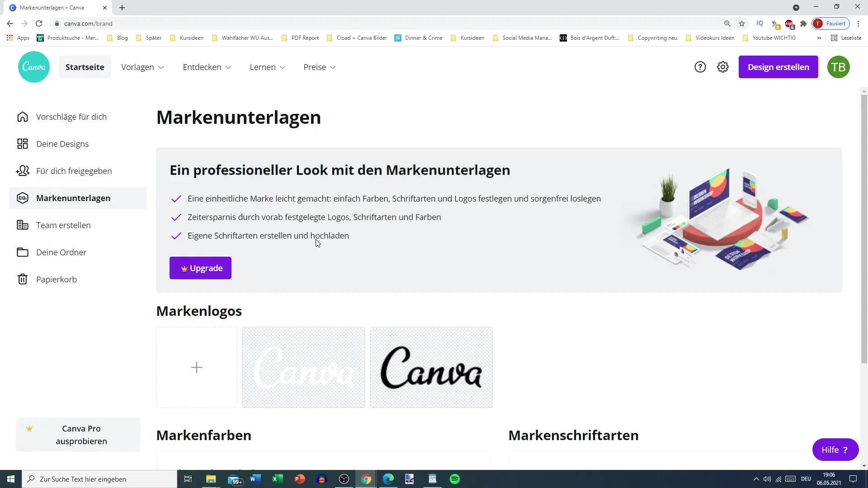Open Team erstellen in sidebar
This screenshot has height=488, width=868.
78,225
